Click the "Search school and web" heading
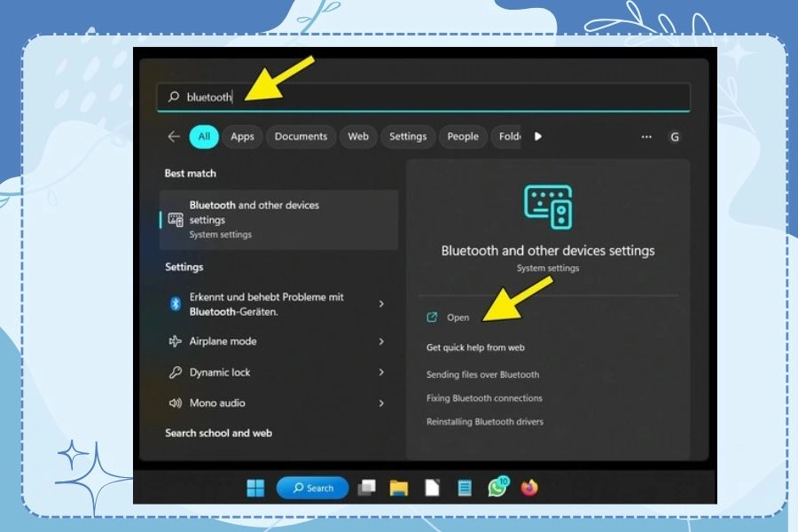 218,433
